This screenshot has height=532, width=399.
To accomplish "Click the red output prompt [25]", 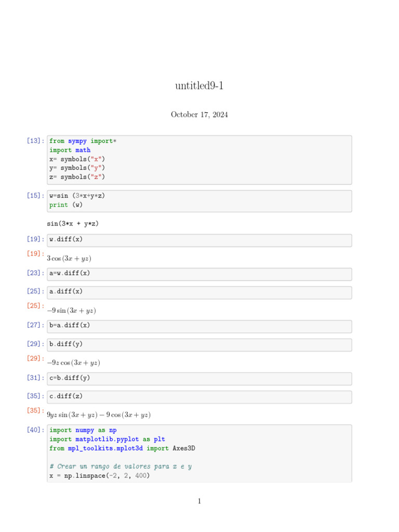I will 36,306.
